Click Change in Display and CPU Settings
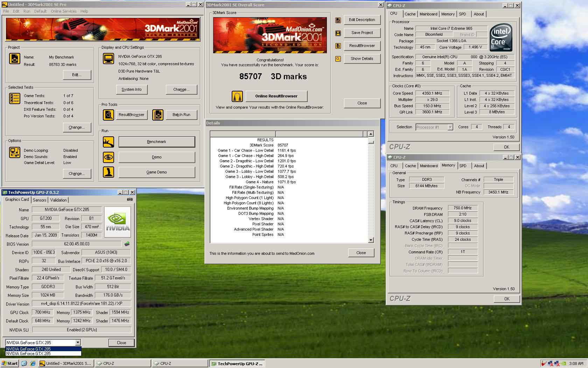This screenshot has height=368, width=588. [x=181, y=90]
